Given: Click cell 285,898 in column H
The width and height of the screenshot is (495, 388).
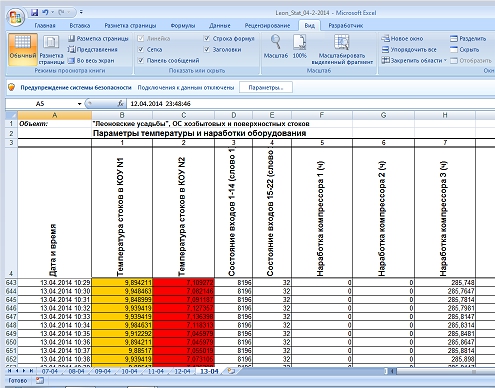Looking at the screenshot, I should point(445,359).
